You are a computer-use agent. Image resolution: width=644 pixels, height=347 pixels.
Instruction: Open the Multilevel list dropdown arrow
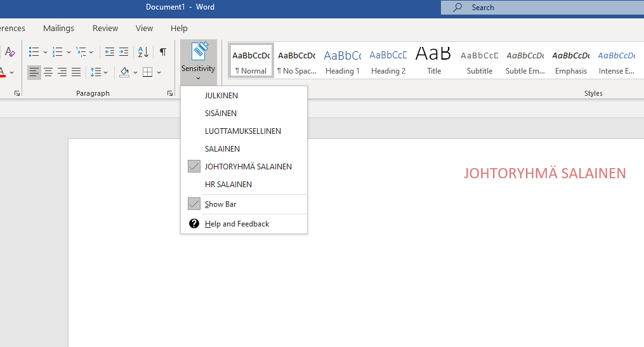click(91, 52)
